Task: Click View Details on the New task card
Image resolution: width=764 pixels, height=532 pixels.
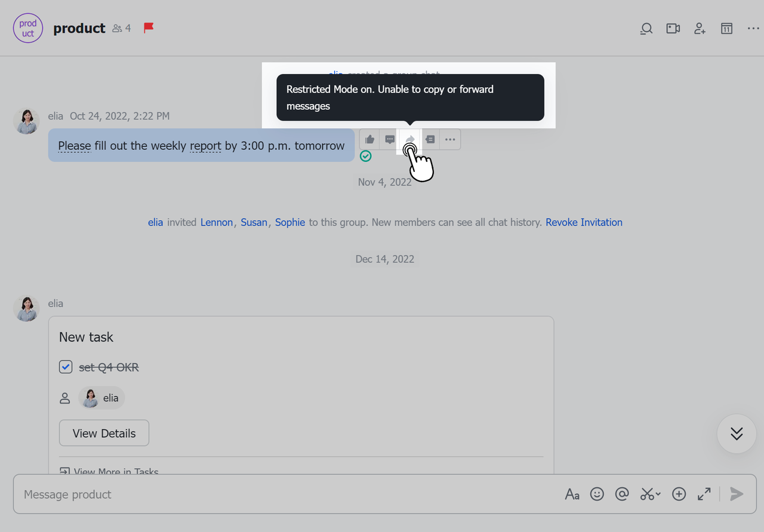Action: click(x=104, y=432)
